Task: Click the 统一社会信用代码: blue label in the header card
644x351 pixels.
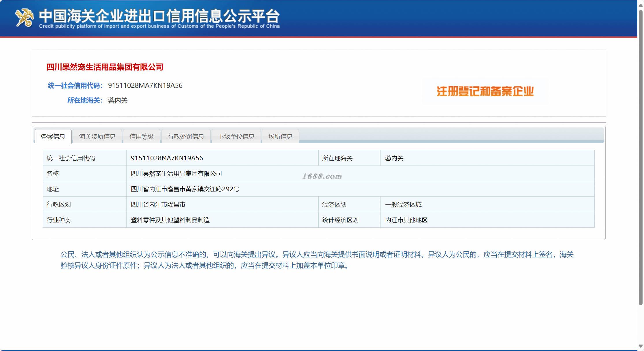Action: (75, 86)
